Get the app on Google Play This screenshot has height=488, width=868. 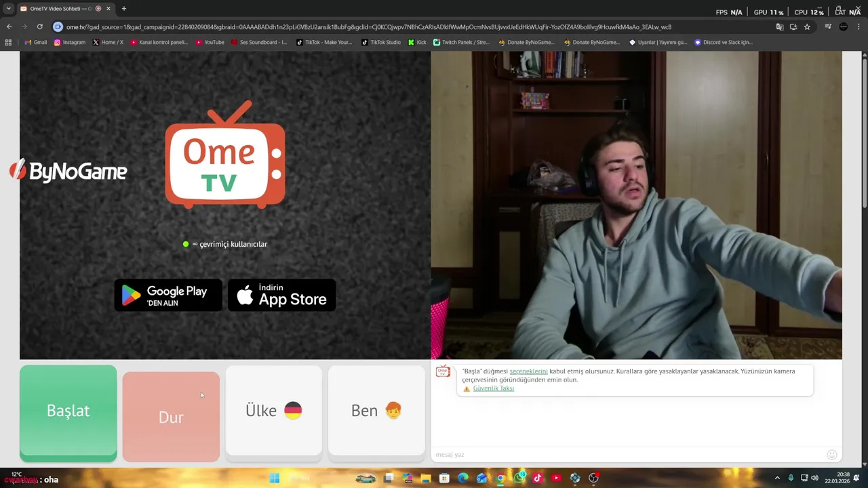[x=168, y=296]
